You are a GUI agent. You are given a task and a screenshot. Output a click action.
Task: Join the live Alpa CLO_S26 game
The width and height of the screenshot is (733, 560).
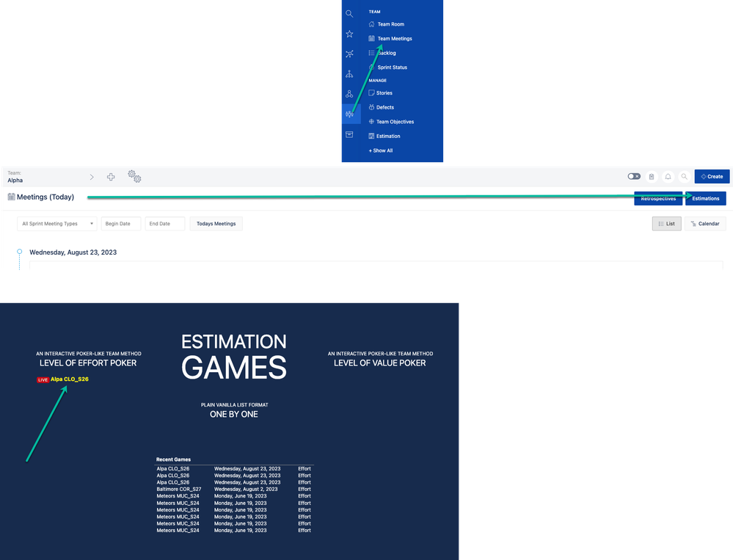(x=69, y=379)
